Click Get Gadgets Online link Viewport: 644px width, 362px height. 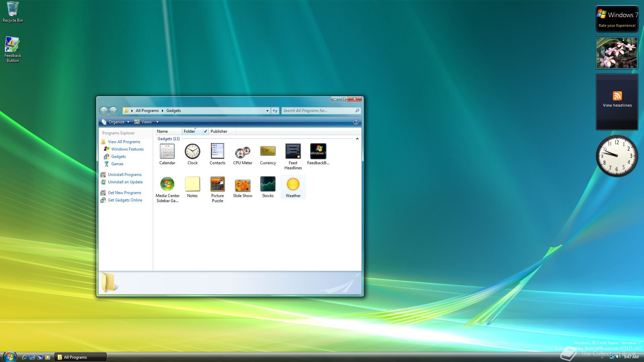pos(125,200)
